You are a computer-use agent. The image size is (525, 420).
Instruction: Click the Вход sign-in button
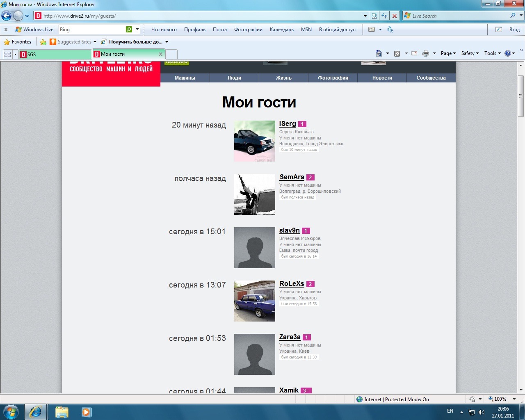point(515,29)
